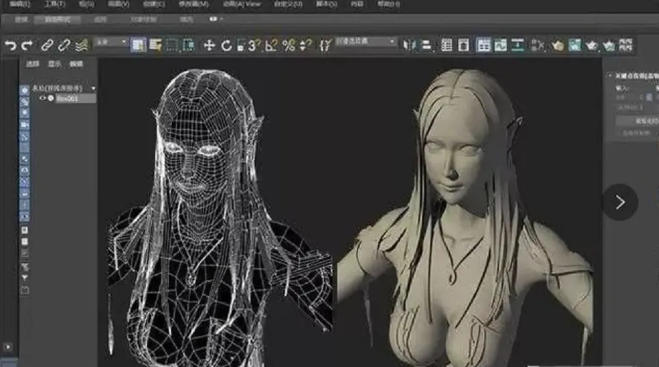Image resolution: width=659 pixels, height=367 pixels.
Task: Click the name column sort header
Action: point(58,88)
